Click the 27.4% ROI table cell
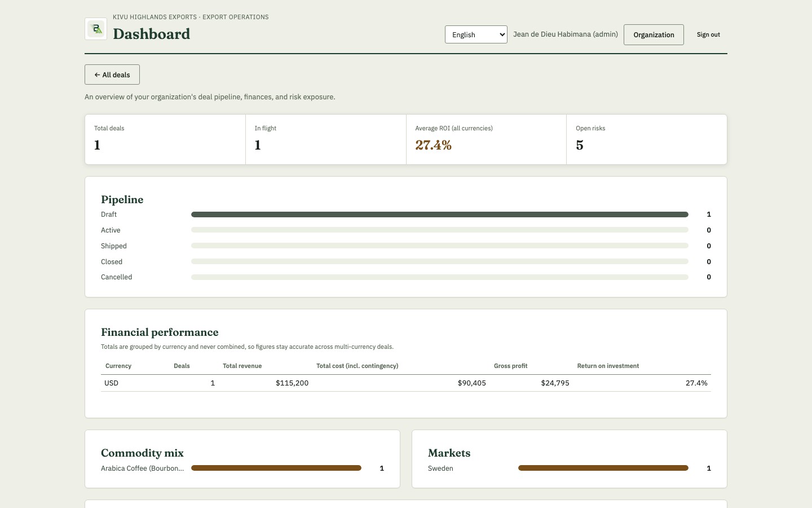 pos(696,383)
